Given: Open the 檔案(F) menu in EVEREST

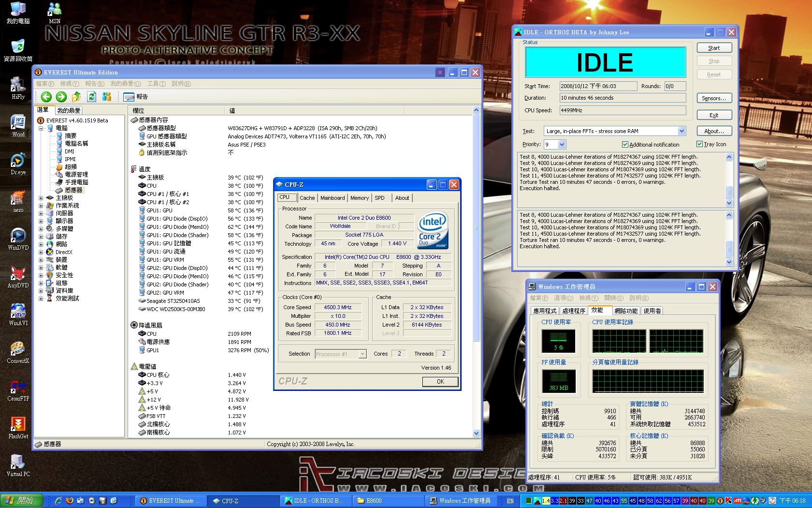Looking at the screenshot, I should point(45,84).
